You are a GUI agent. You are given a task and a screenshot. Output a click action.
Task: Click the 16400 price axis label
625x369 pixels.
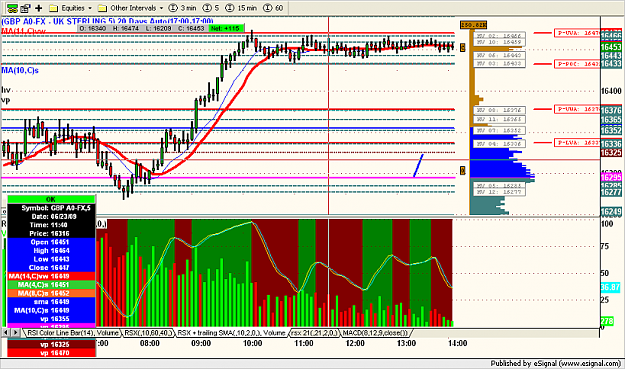point(611,91)
